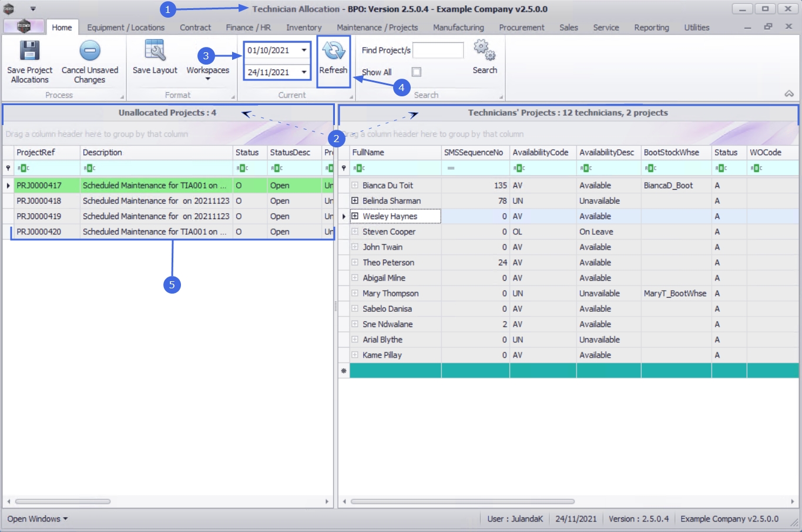Expand the Mary Thompson technician row
The width and height of the screenshot is (802, 532).
(355, 293)
